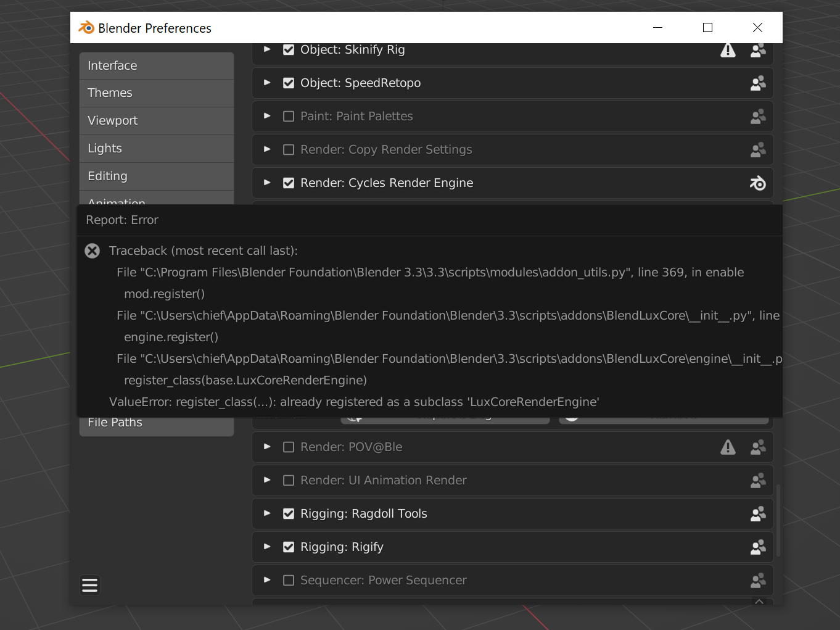Click the warning icon on Skinify Rig row
The height and width of the screenshot is (630, 840).
coord(728,50)
